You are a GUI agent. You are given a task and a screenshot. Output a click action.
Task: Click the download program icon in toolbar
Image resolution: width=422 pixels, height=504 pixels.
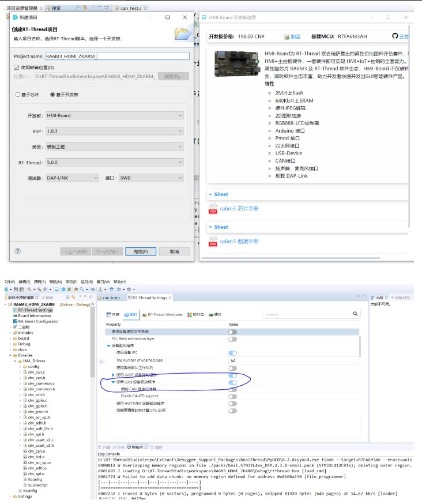pos(100,289)
